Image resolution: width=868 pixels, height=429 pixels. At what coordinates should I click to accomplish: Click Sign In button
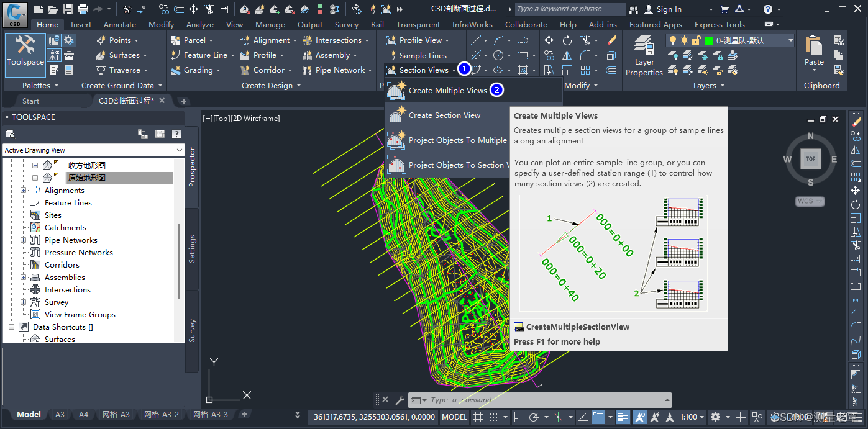[x=663, y=9]
